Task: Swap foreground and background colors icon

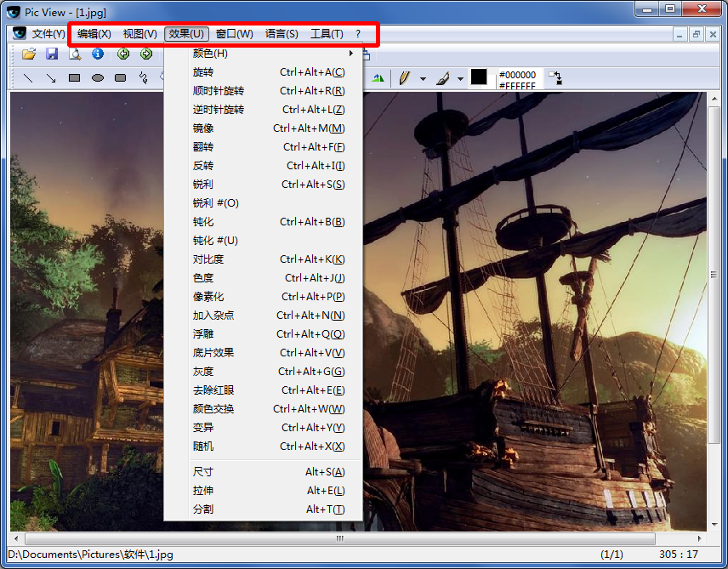Action: click(x=555, y=78)
